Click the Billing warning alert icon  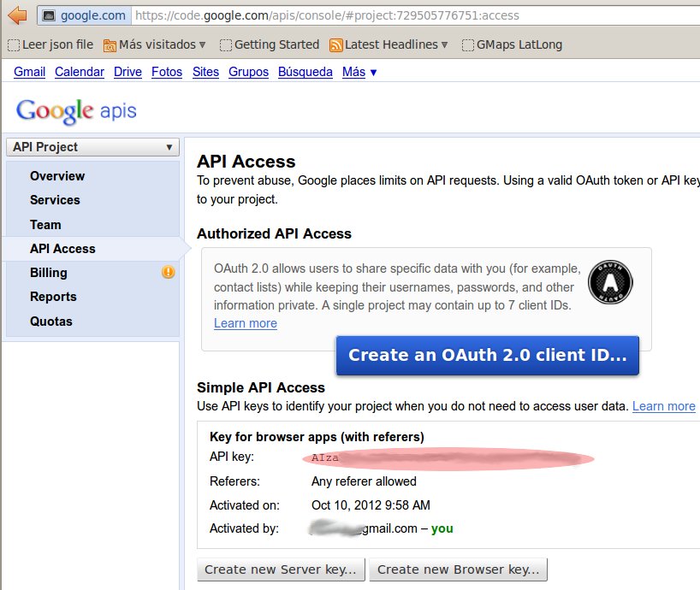coord(169,272)
